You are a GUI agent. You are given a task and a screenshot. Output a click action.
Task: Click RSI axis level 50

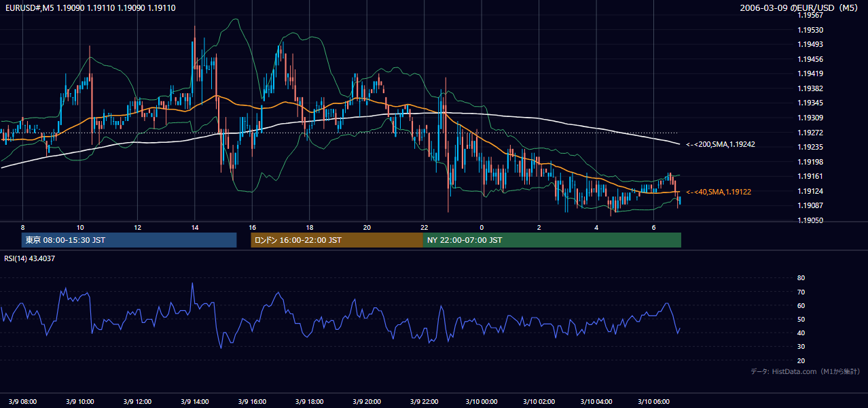(801, 319)
